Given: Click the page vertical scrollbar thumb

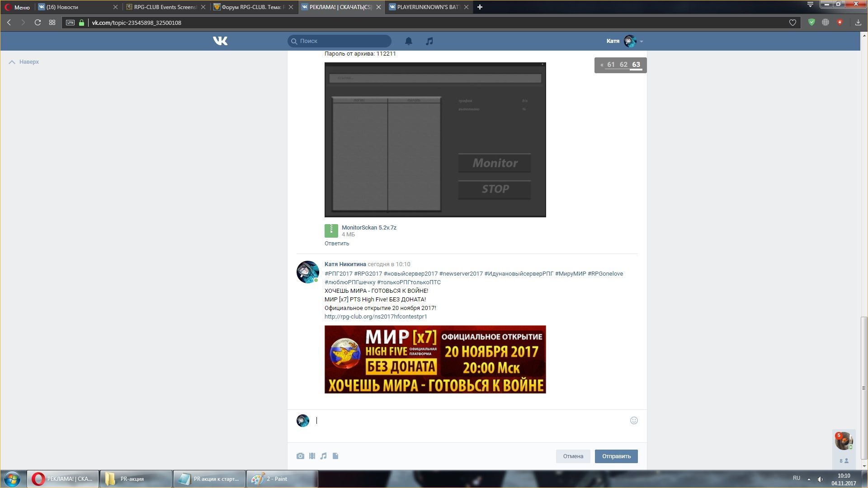Looking at the screenshot, I should click(x=864, y=388).
